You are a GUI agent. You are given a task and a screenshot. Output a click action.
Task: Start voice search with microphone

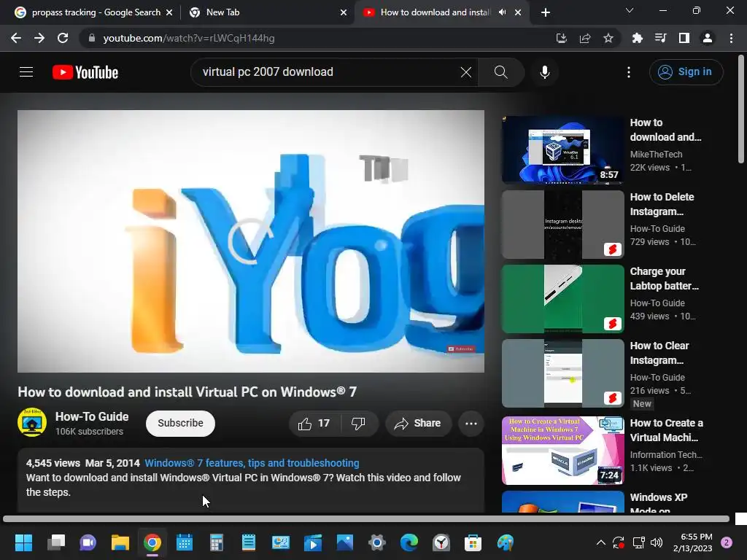tap(544, 72)
